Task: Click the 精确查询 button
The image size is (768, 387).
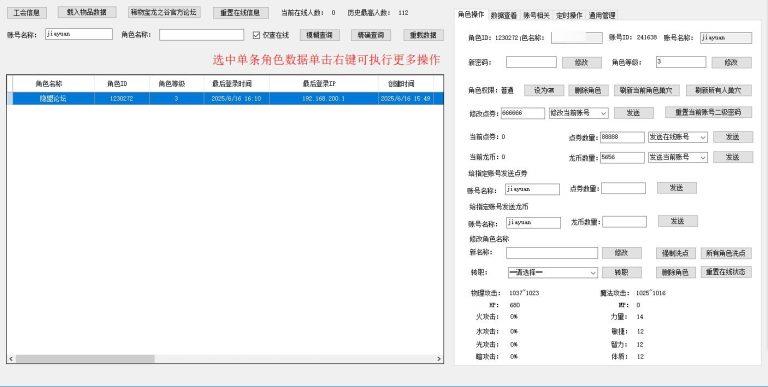Action: pos(371,35)
